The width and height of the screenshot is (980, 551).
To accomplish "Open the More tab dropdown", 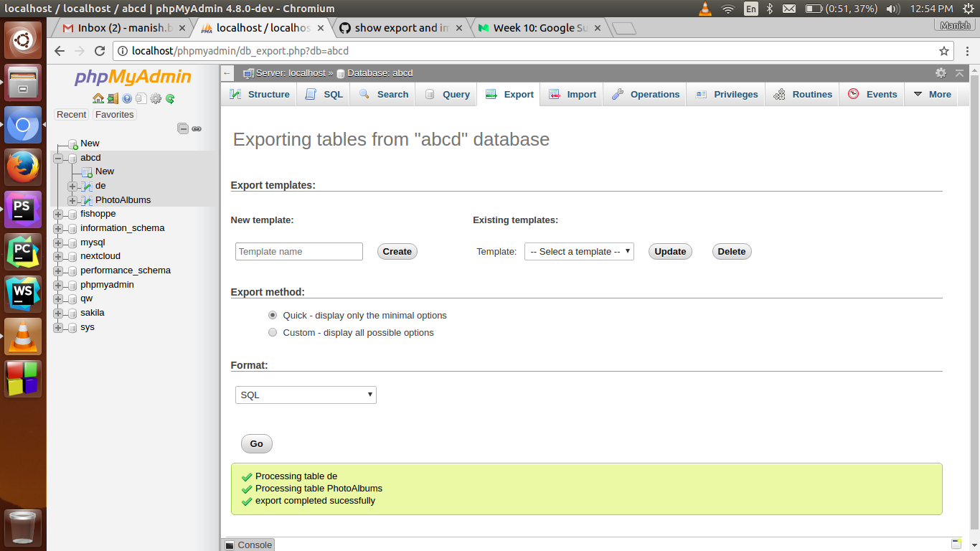I will coord(931,95).
